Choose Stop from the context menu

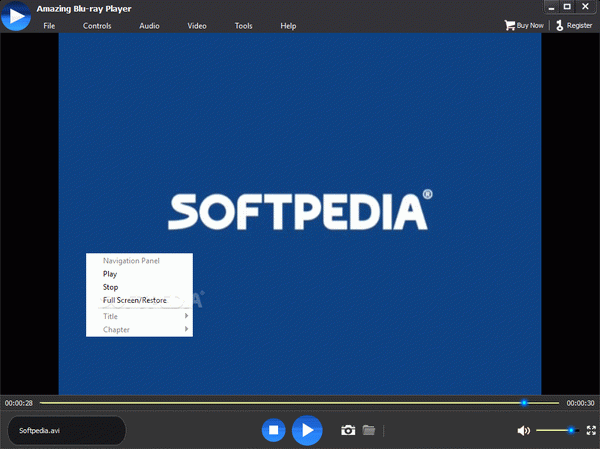[x=139, y=287]
